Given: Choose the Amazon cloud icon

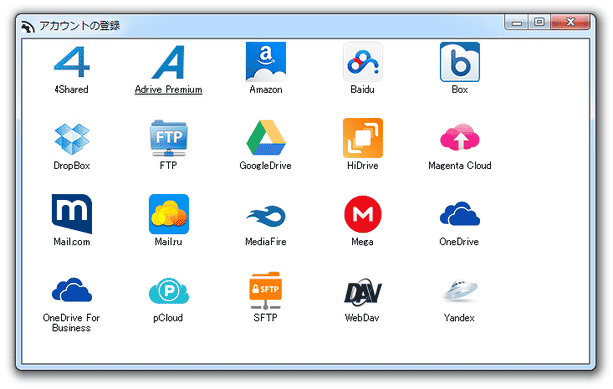Looking at the screenshot, I should [x=266, y=62].
